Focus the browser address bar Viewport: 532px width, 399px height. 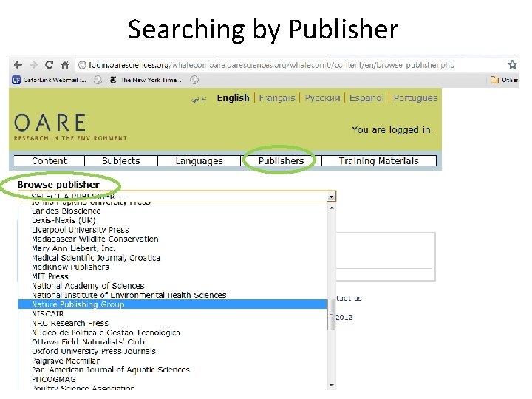click(290, 65)
